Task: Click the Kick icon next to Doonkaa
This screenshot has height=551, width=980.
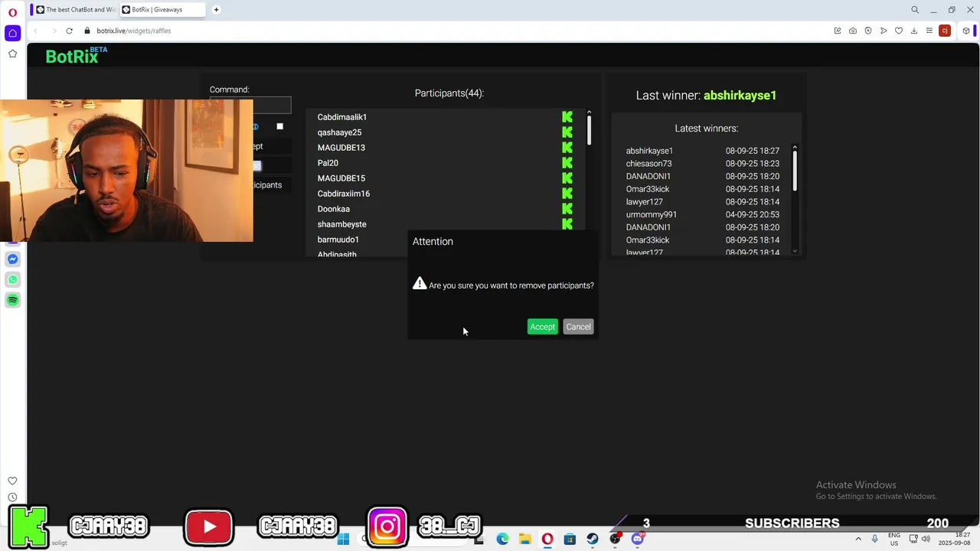Action: tap(567, 209)
